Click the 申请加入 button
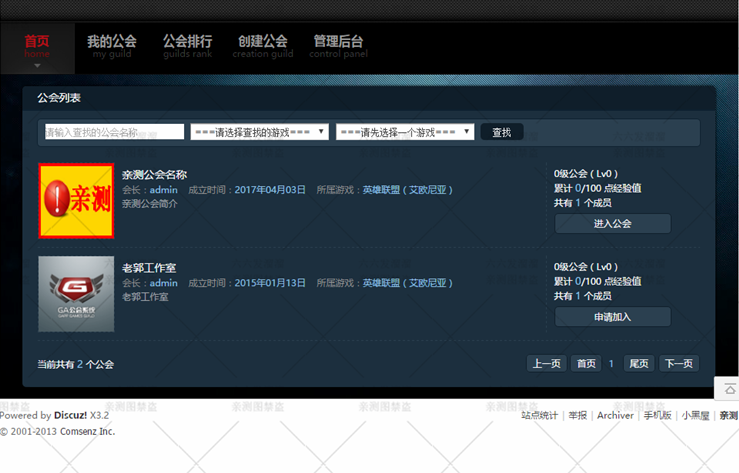Image resolution: width=739 pixels, height=473 pixels. 613,317
